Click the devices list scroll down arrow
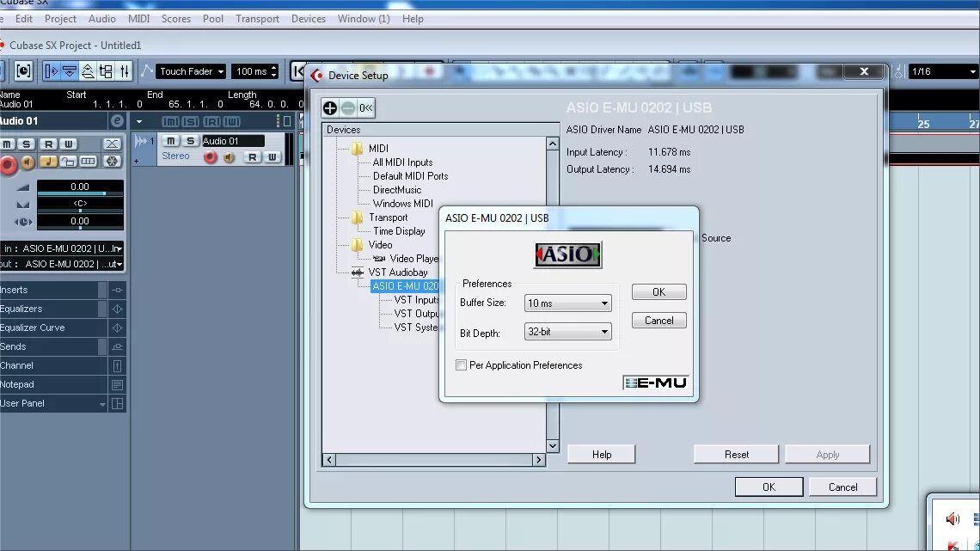The width and height of the screenshot is (980, 551). pyautogui.click(x=553, y=445)
